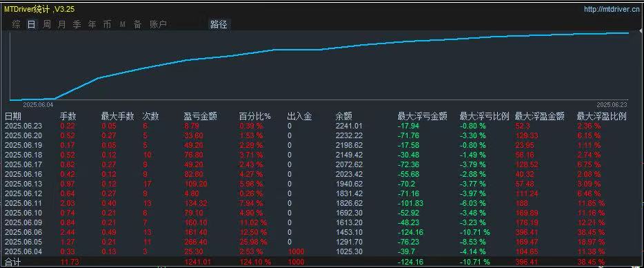This screenshot has height=268, width=644.
Task: Click the 出入金 column header
Action: coord(299,117)
